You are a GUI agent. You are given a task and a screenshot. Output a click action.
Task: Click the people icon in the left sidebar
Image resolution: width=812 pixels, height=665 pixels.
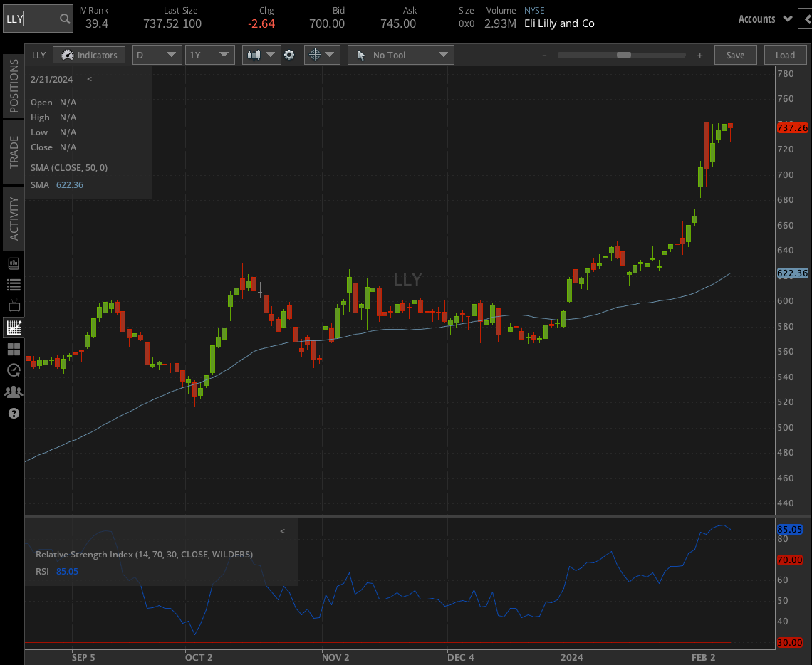pyautogui.click(x=13, y=392)
